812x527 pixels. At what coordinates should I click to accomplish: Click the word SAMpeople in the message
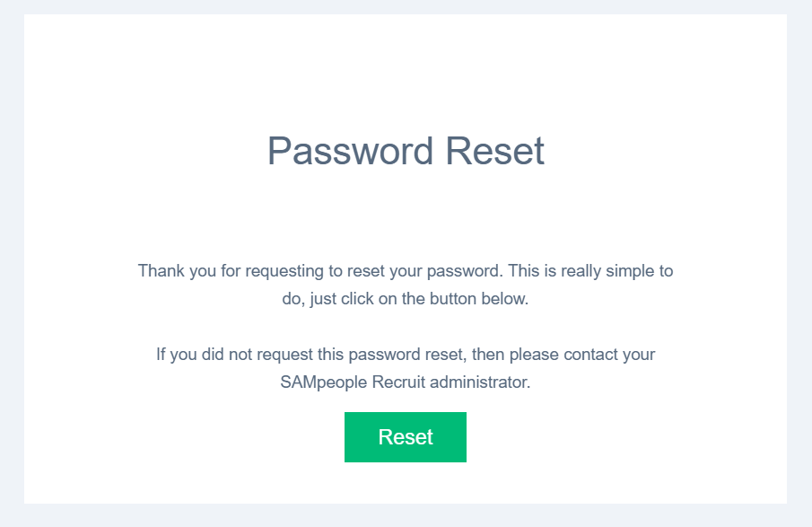pos(324,382)
